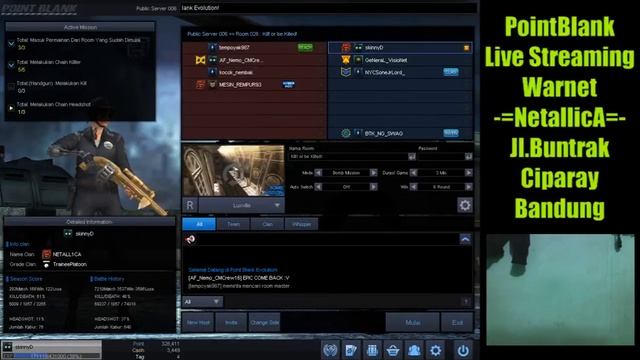Switch to the Clan chat tab
Viewport: 640px width, 360px height.
click(x=267, y=224)
